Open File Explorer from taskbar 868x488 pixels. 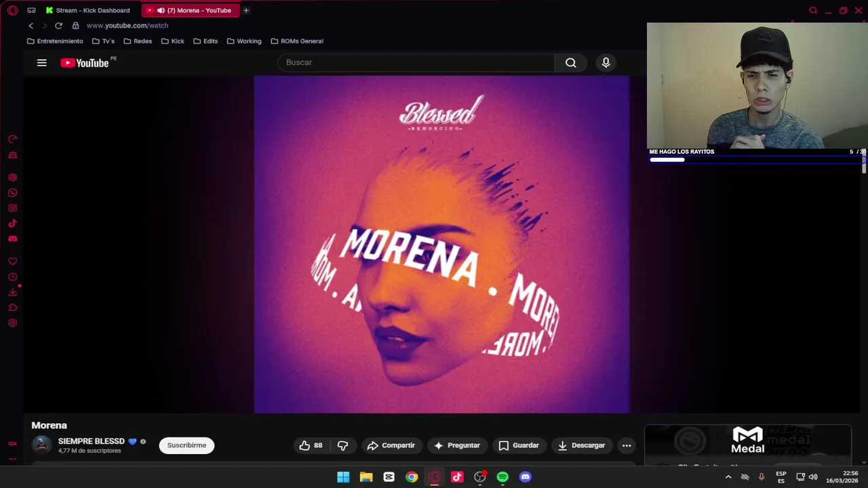[x=366, y=477]
